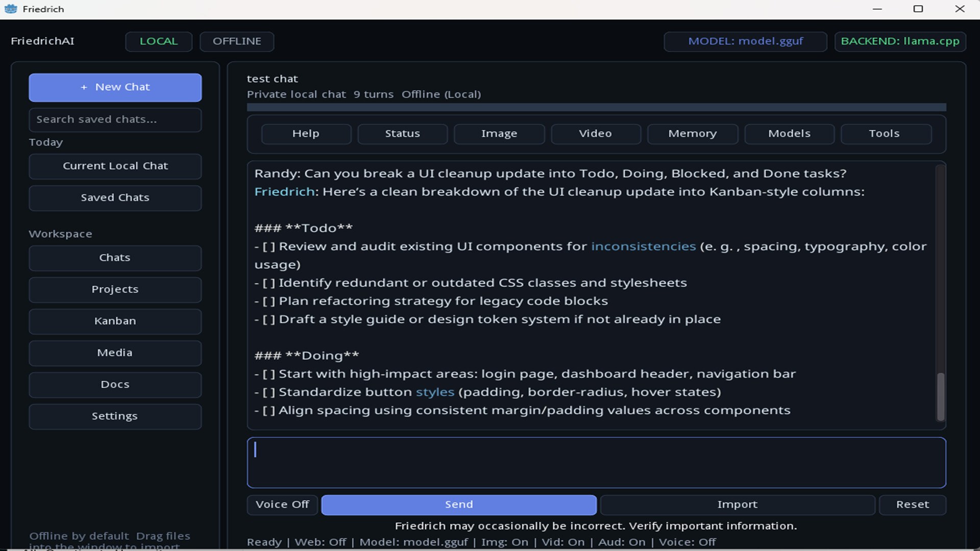Open the MODEL: model.gguf selector
The width and height of the screenshot is (980, 551).
[x=745, y=41]
